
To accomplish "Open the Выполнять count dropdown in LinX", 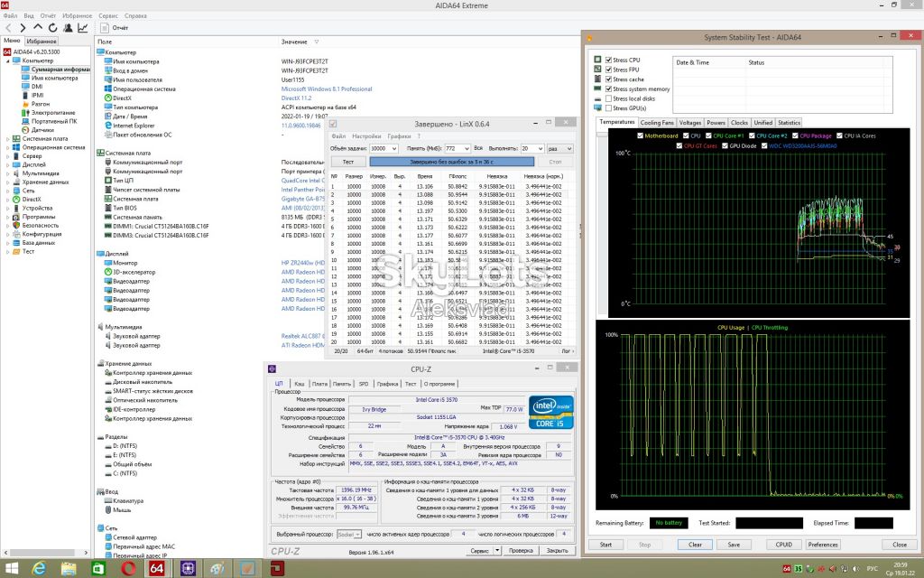I will click(540, 149).
